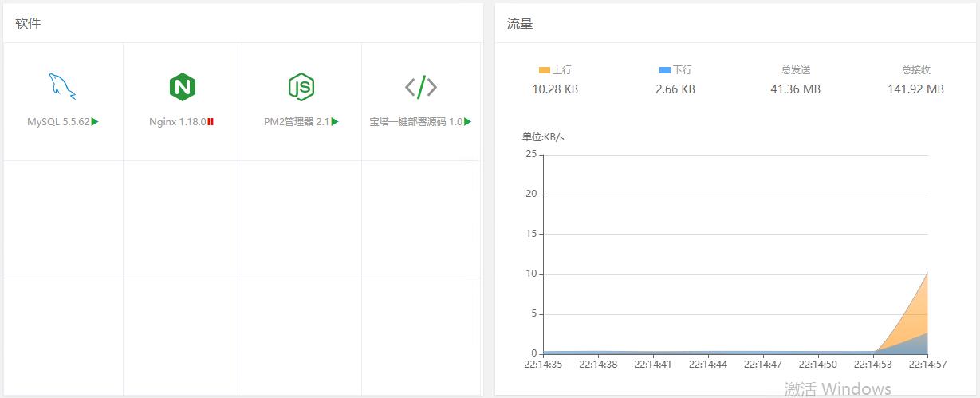Open the PM2 manager Node.js icon
The image size is (980, 398).
[x=301, y=86]
